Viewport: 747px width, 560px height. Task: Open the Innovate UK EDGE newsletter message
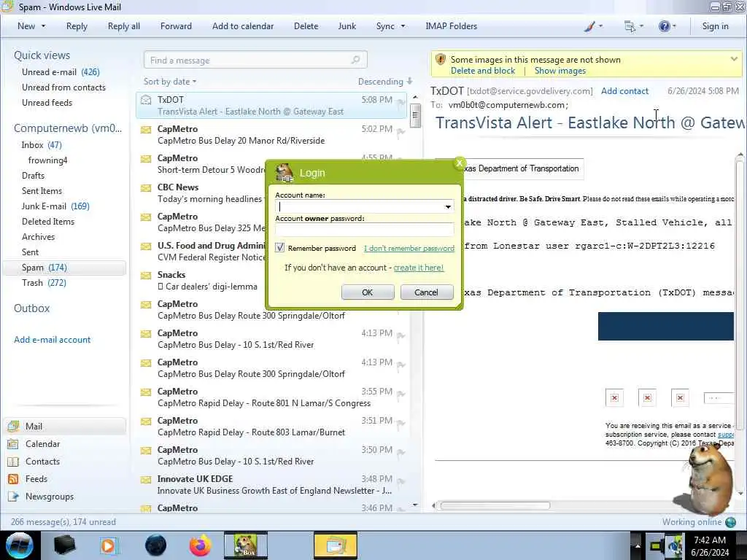pos(271,485)
